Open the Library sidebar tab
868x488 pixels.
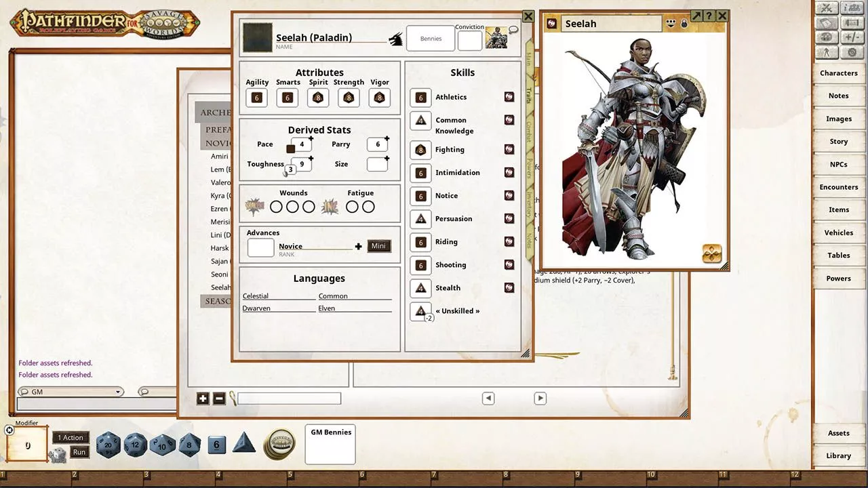tap(839, 456)
